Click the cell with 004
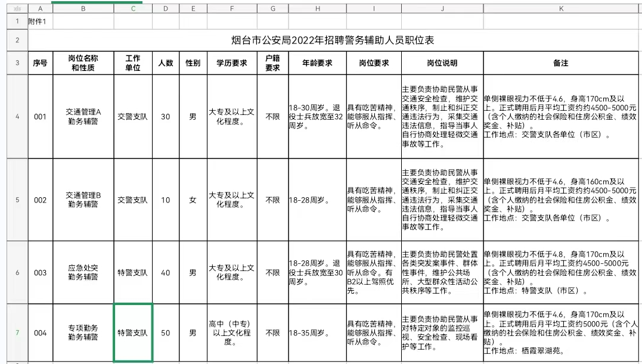The height and width of the screenshot is (364, 642). tap(40, 332)
